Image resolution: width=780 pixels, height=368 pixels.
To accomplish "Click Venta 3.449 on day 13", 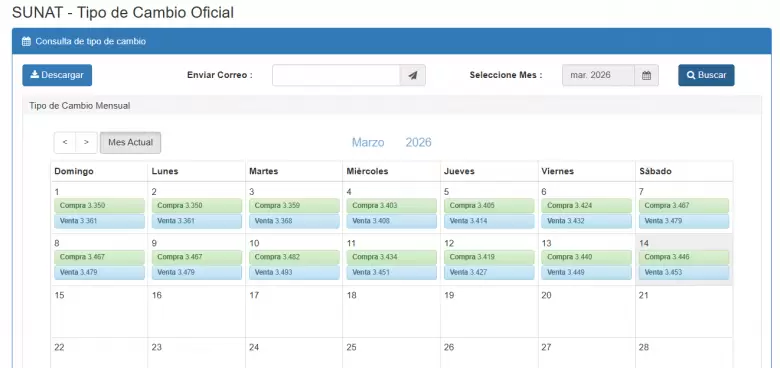I will coord(587,273).
